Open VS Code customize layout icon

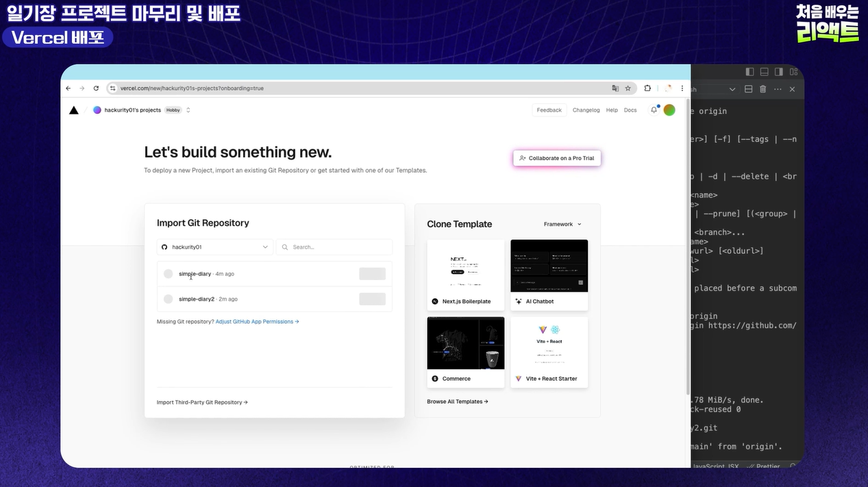(x=793, y=72)
